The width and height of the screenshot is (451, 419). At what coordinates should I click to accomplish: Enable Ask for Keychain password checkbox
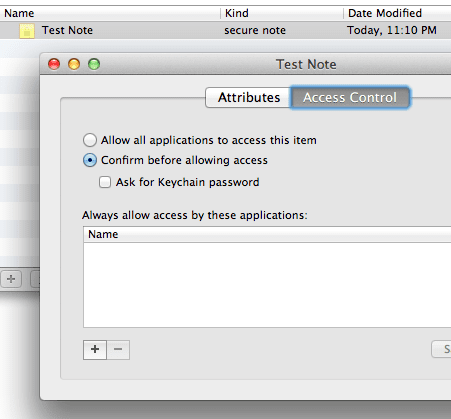(105, 182)
